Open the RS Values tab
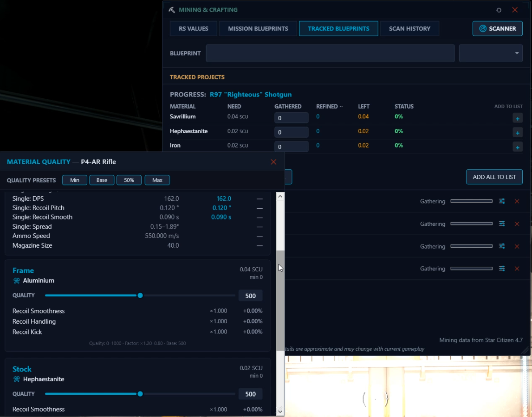This screenshot has height=417, width=532. [x=194, y=28]
